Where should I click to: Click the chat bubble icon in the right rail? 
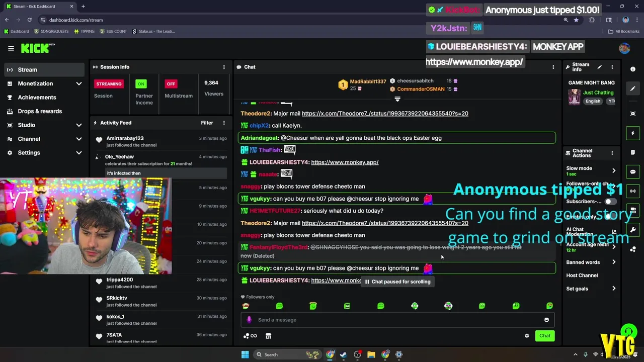(x=633, y=172)
